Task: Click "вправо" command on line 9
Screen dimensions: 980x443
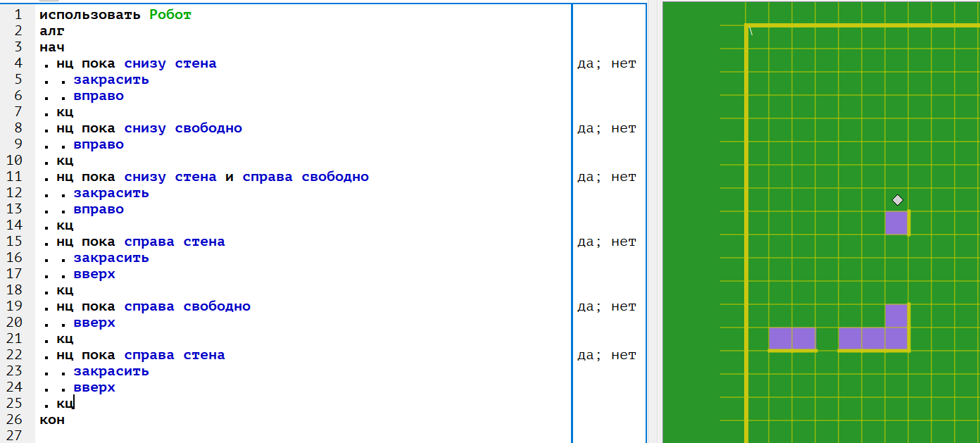Action: coord(99,144)
